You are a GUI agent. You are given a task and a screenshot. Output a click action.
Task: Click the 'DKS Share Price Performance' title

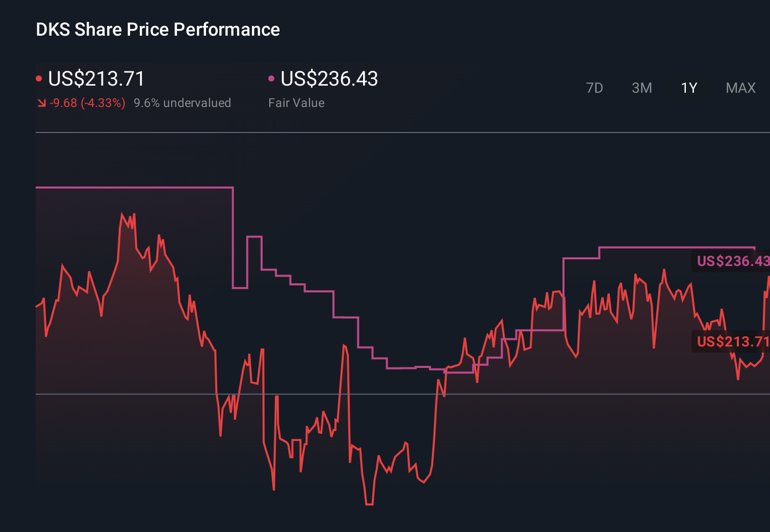click(158, 30)
